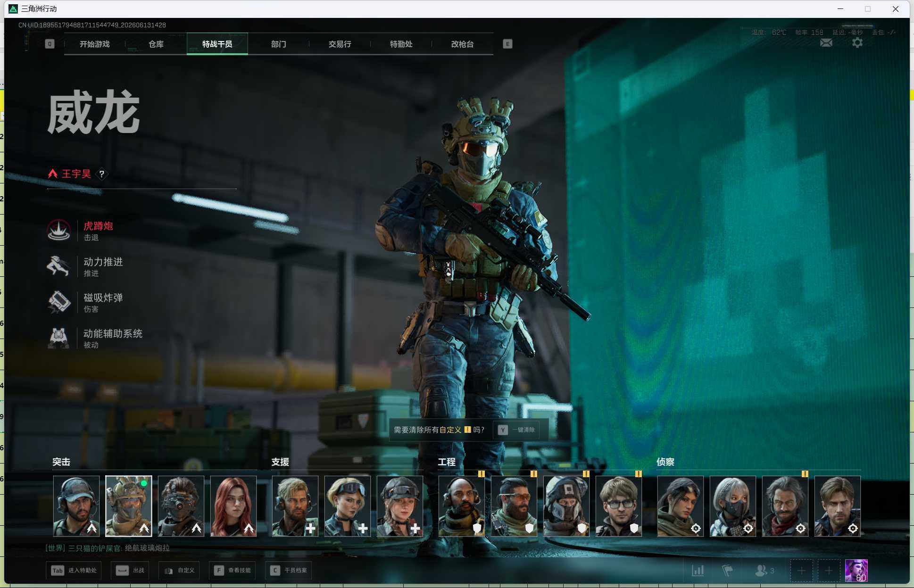
Task: Select the dark-haired woman recon operator portrait
Action: click(681, 506)
